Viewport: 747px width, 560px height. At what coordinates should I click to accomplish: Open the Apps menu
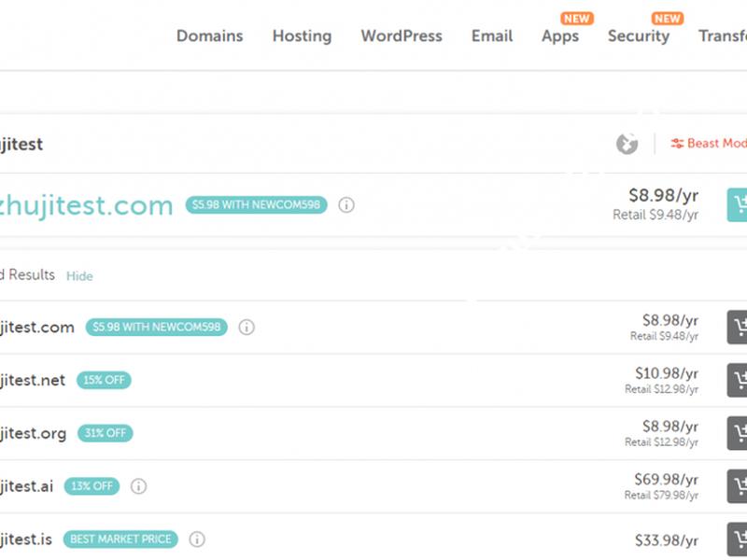pos(560,36)
